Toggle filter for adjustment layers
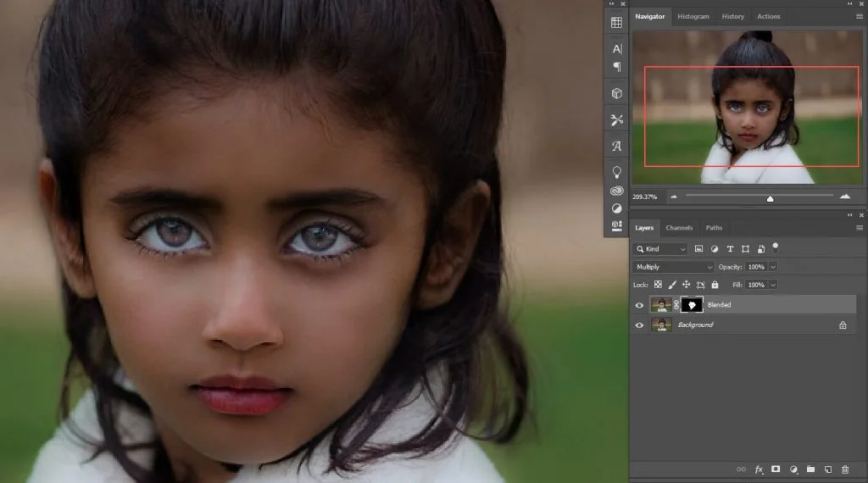 click(x=714, y=249)
